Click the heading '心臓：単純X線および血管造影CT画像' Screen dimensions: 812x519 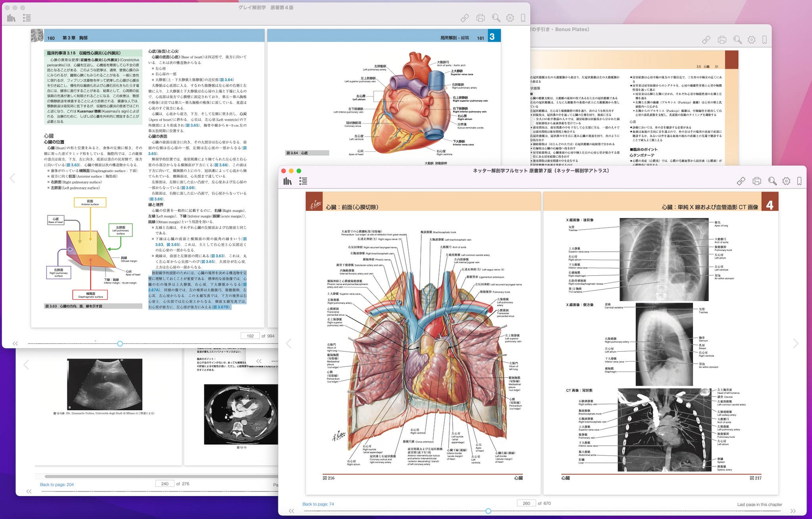tap(710, 207)
